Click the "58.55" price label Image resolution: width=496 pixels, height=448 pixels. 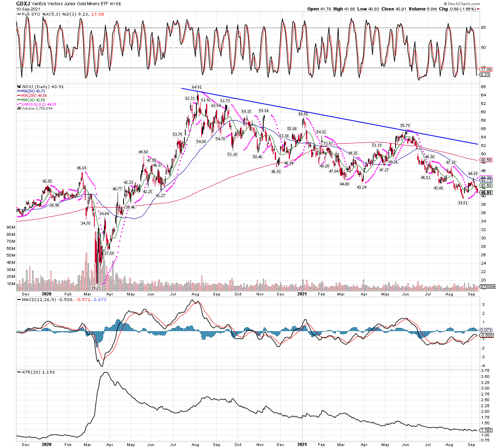coord(303,114)
